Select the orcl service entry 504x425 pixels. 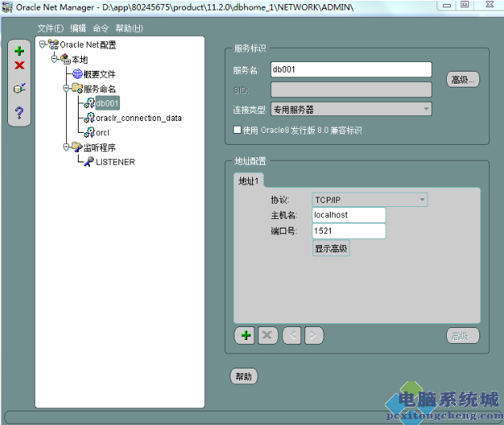[x=103, y=133]
